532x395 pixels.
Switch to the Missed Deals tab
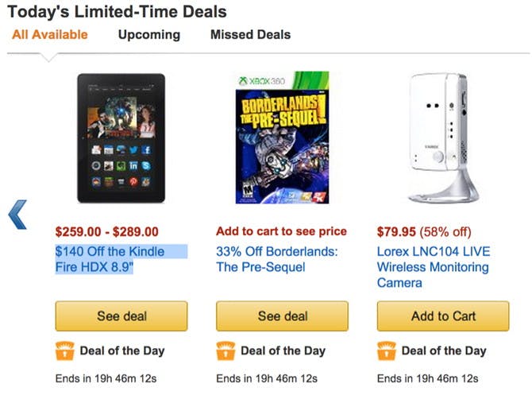[250, 35]
